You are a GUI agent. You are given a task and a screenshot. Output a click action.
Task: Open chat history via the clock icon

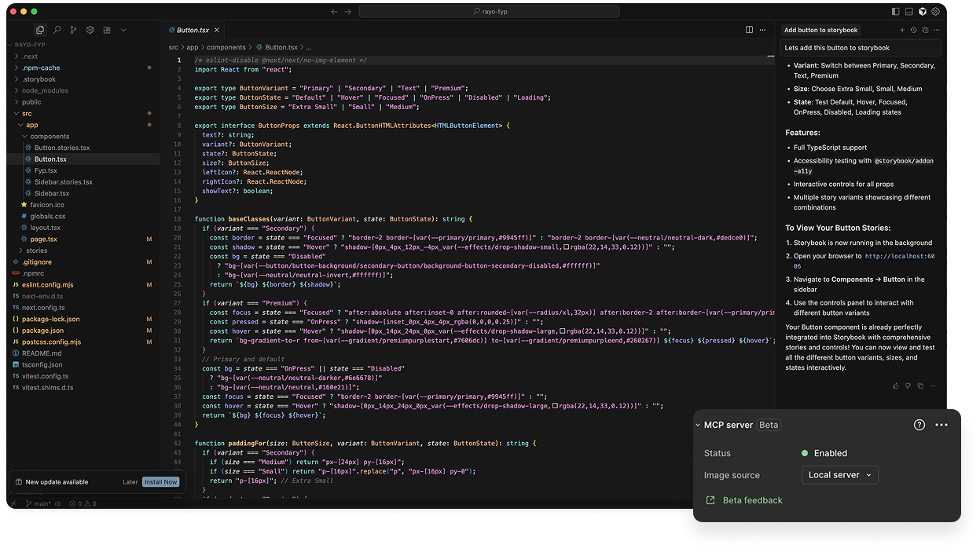(x=913, y=30)
